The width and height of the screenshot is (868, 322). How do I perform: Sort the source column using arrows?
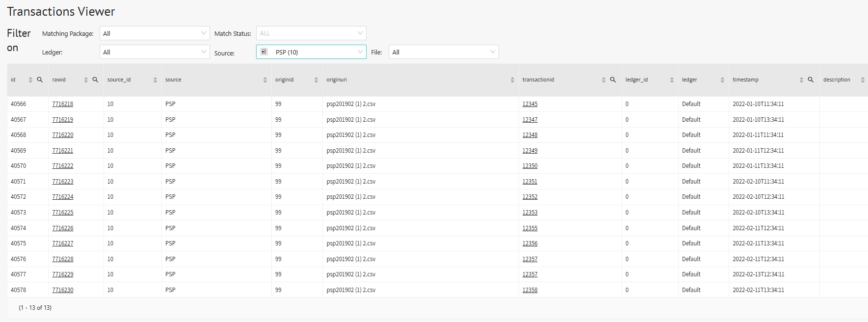pyautogui.click(x=265, y=80)
